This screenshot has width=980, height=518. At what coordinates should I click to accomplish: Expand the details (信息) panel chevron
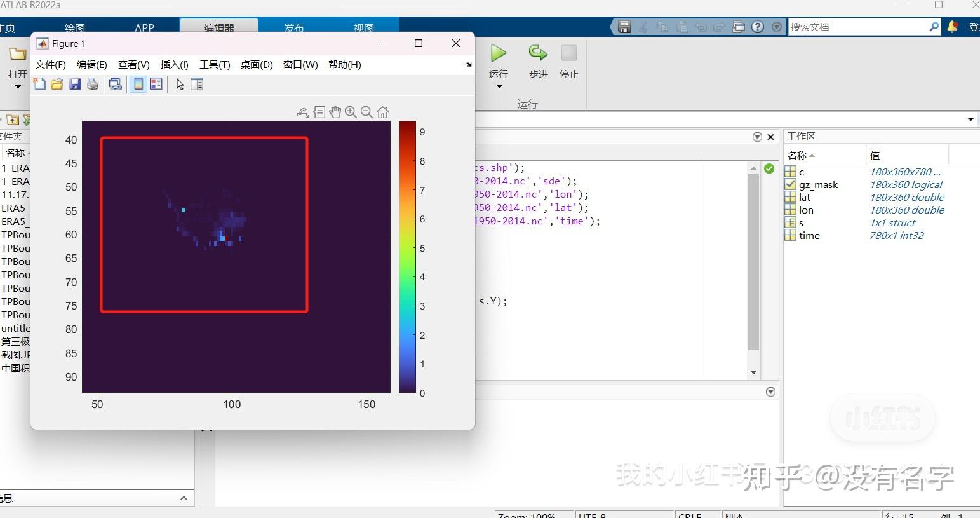(x=184, y=498)
